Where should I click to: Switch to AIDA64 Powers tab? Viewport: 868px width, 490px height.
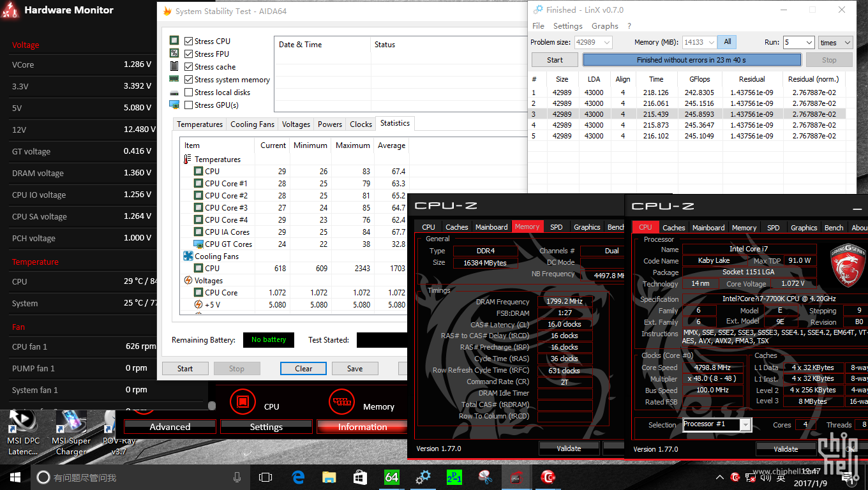[330, 124]
